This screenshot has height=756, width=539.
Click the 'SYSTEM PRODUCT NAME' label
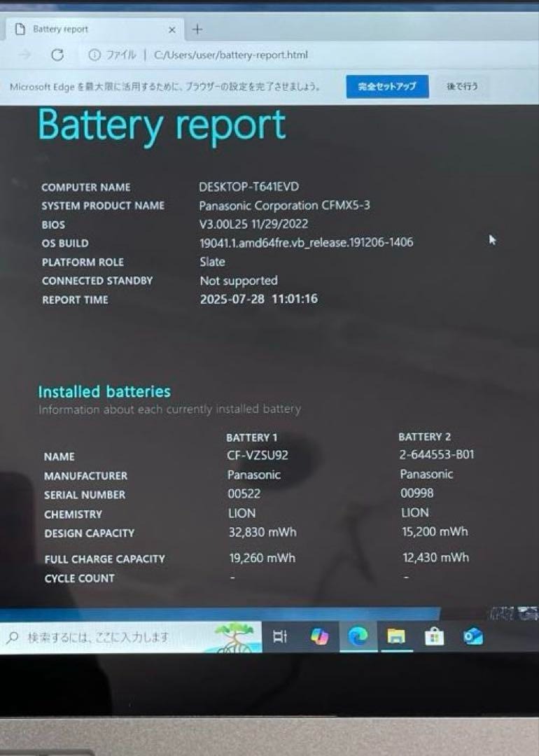tap(103, 206)
